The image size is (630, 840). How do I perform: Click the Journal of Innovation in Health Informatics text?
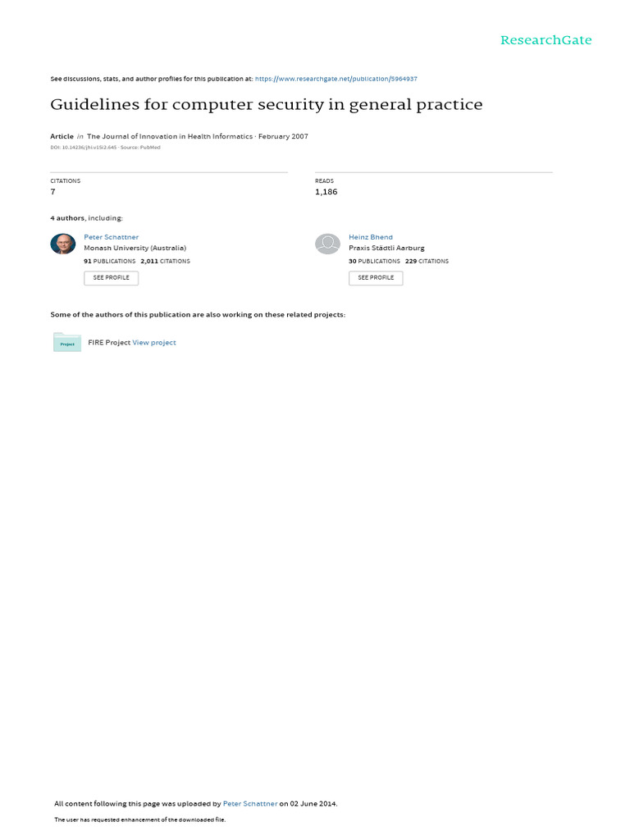pos(170,136)
